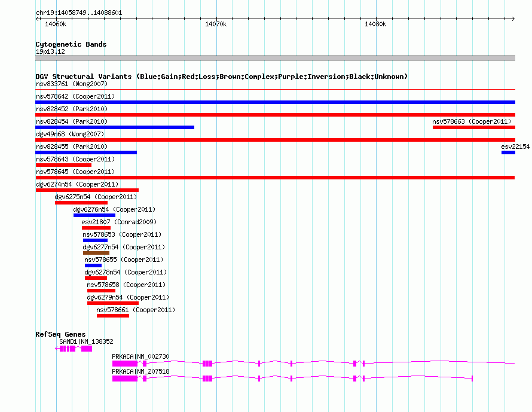Click the dgv6275n54 red loss bar
532x412 pixels.
[x=81, y=203]
